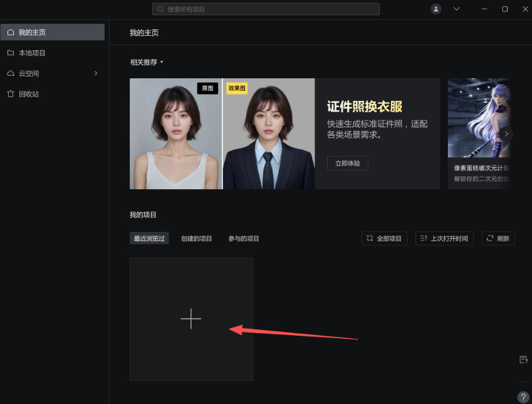Open the feedback icon near bottom right
Viewport: 532px width, 404px height.
523,360
